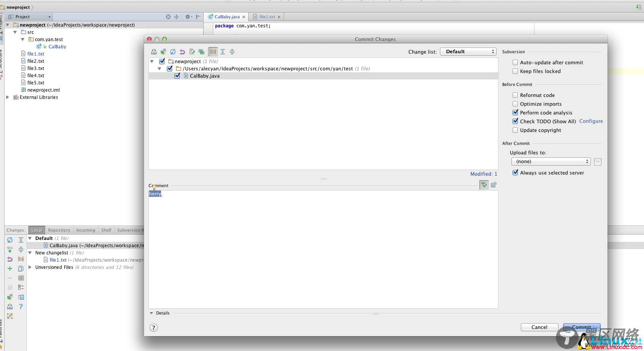Click the copy icon in Changes panel
644x351 pixels.
click(x=21, y=268)
